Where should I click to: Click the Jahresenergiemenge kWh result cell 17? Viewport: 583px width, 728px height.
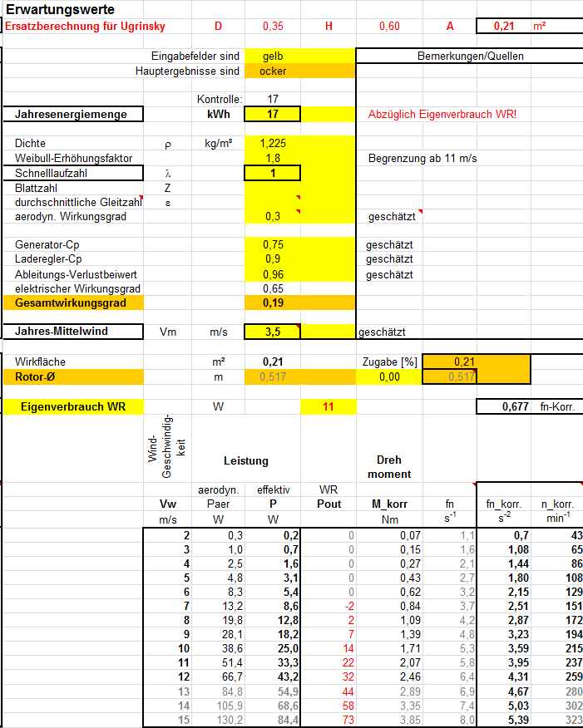point(273,114)
